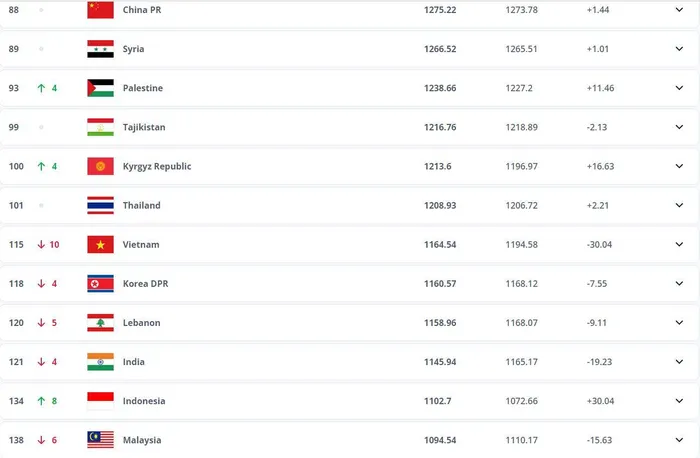The height and width of the screenshot is (458, 700).
Task: Click the Tajikistan flag icon
Action: click(x=100, y=127)
